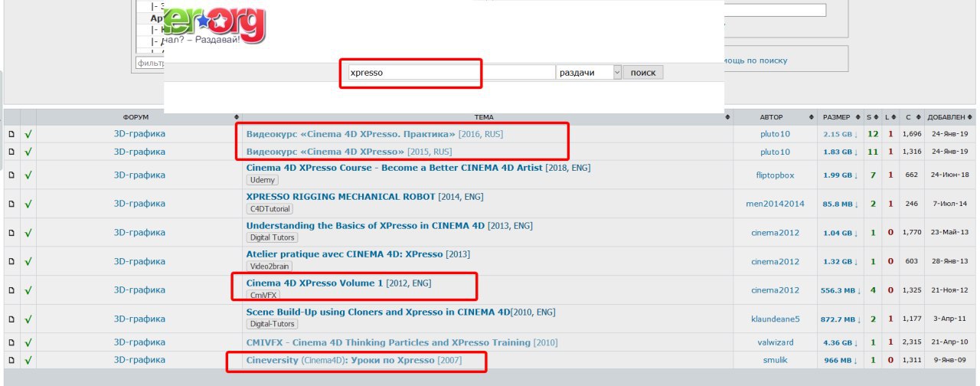Click the green checkmark in the XPresso. Практика row
980x386 pixels.
pos(28,133)
